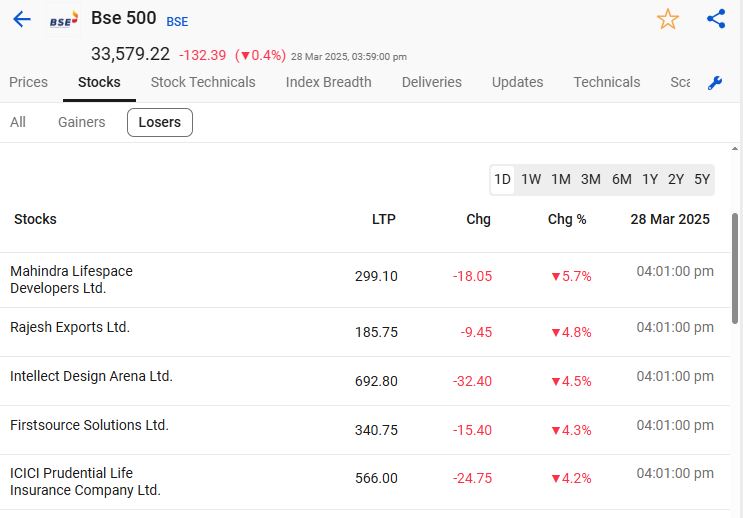Switch to 5Y time period
The height and width of the screenshot is (518, 743).
[702, 179]
